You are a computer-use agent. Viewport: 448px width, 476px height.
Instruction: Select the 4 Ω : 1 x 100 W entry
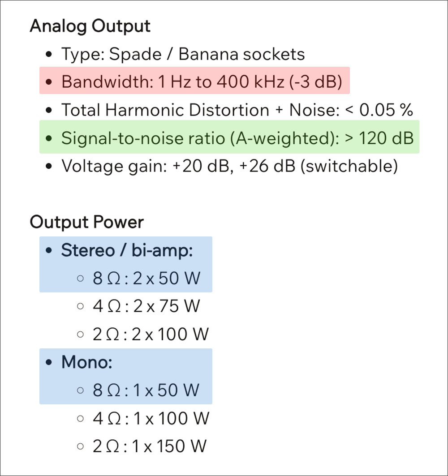[x=151, y=418]
